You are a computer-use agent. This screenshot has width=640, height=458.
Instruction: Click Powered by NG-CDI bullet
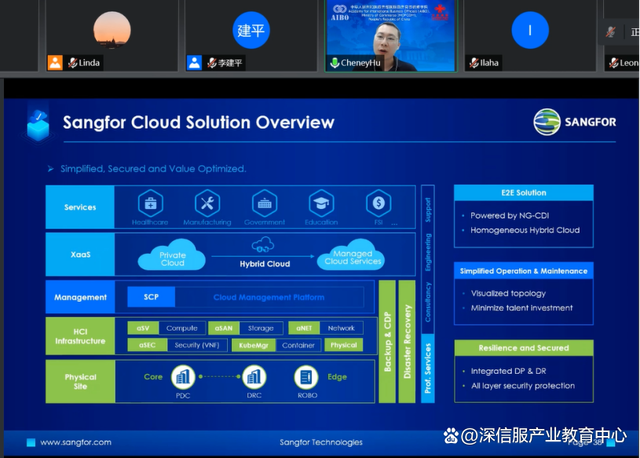tap(509, 215)
